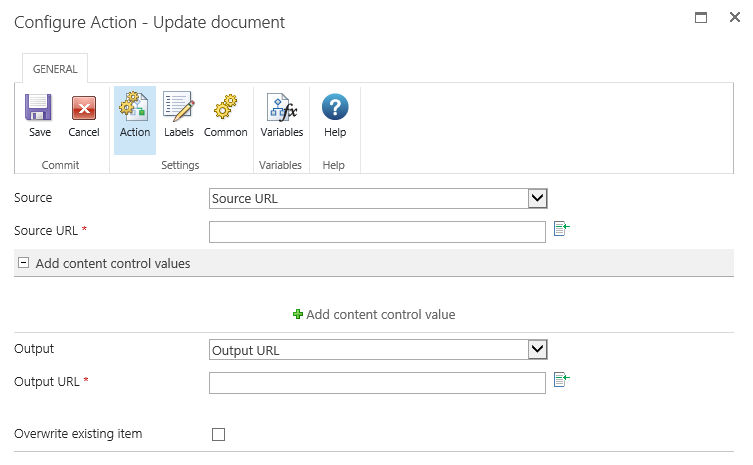753x465 pixels.
Task: Open the Help icon
Action: pyautogui.click(x=335, y=108)
